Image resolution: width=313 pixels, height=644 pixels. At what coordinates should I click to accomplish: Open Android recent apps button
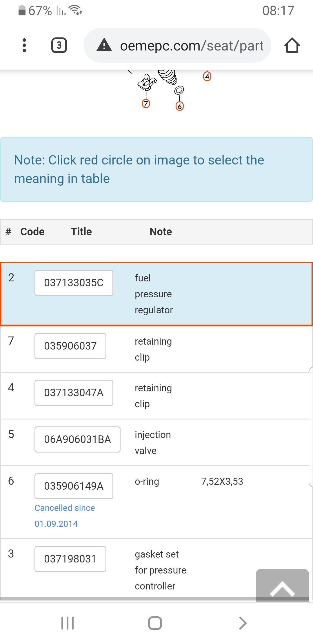pos(68,623)
